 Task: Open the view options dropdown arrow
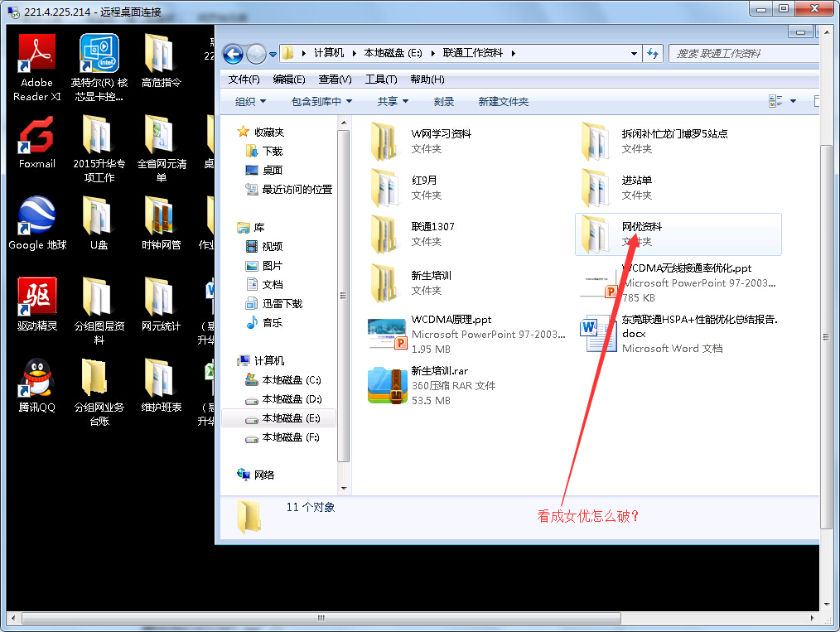tap(793, 101)
